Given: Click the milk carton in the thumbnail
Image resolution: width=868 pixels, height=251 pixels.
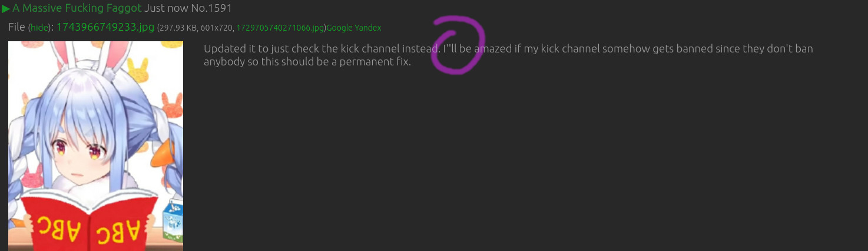Looking at the screenshot, I should pyautogui.click(x=173, y=222).
